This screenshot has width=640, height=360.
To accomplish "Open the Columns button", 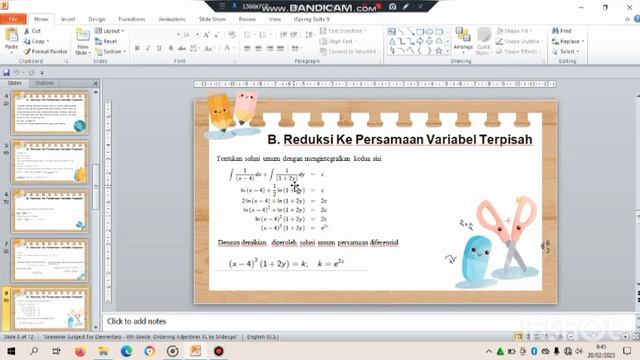I will click(x=296, y=48).
